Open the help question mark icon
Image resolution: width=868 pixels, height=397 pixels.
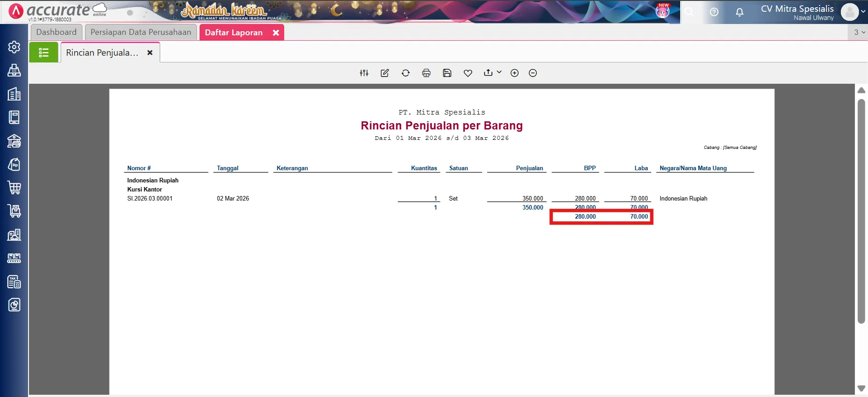pos(714,12)
